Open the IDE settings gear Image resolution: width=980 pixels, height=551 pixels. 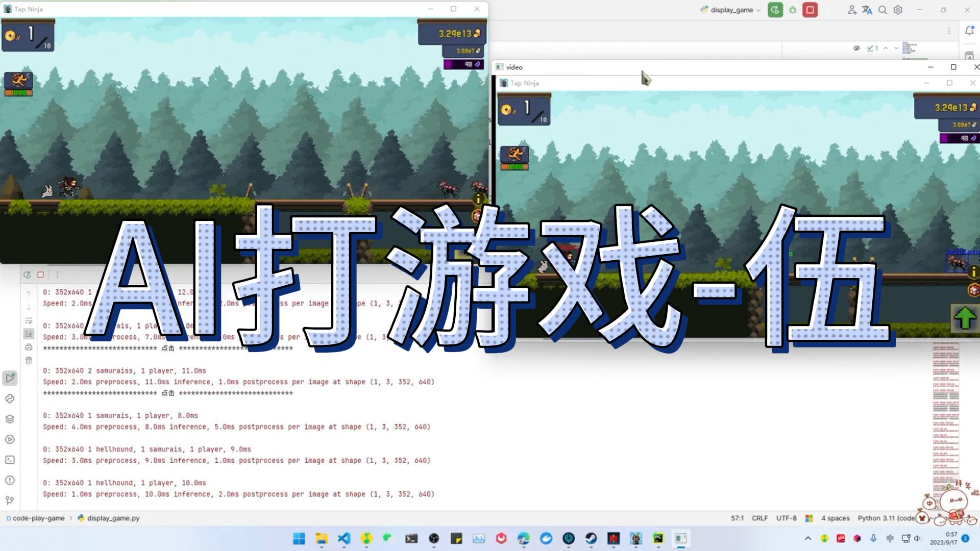[898, 10]
